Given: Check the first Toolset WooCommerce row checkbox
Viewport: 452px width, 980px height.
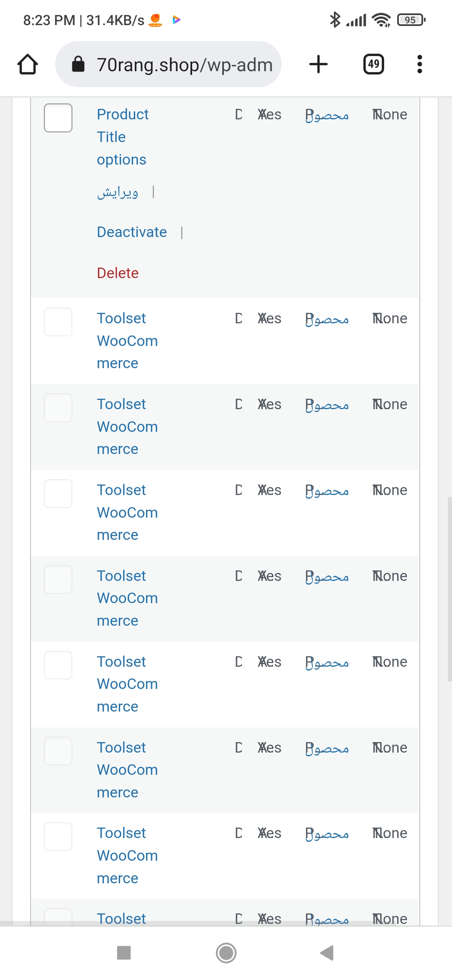Looking at the screenshot, I should [x=58, y=322].
